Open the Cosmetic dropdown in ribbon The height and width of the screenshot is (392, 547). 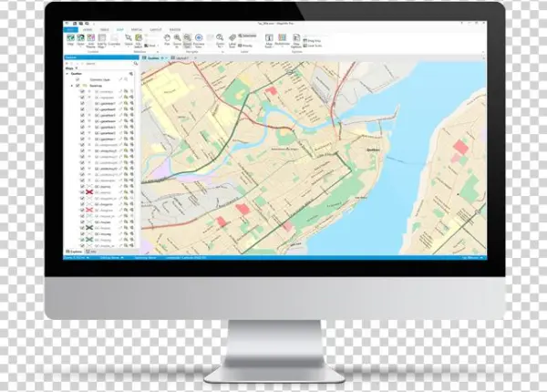(x=114, y=40)
